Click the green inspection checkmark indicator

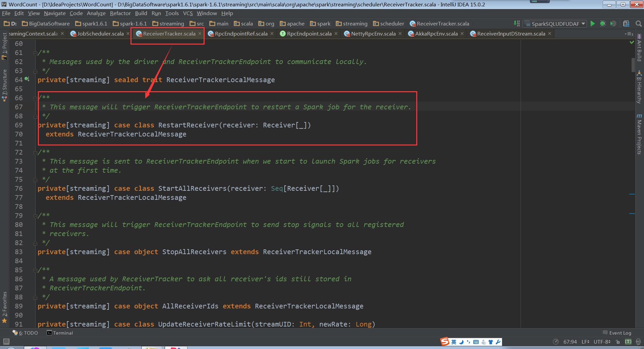(x=632, y=43)
